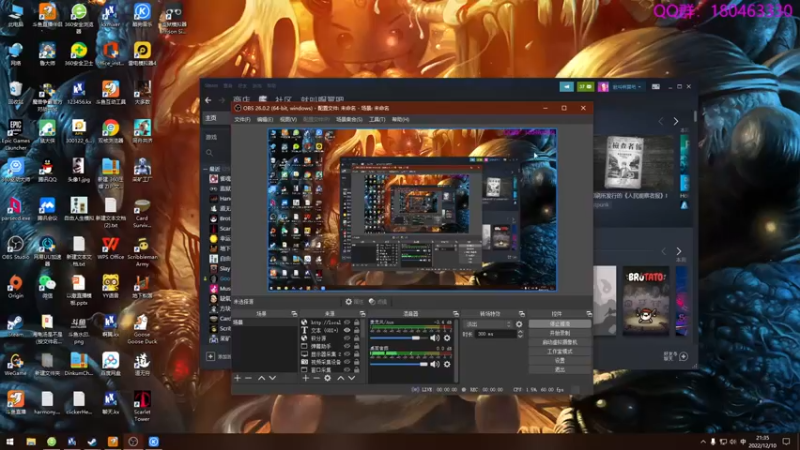Click the stop streaming button
800x450 pixels.
click(x=560, y=324)
